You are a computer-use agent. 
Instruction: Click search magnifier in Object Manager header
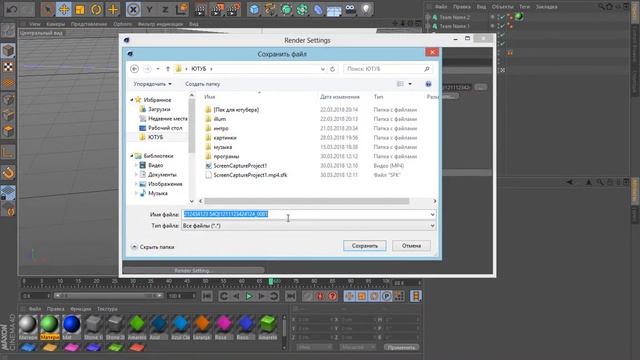tap(601, 7)
